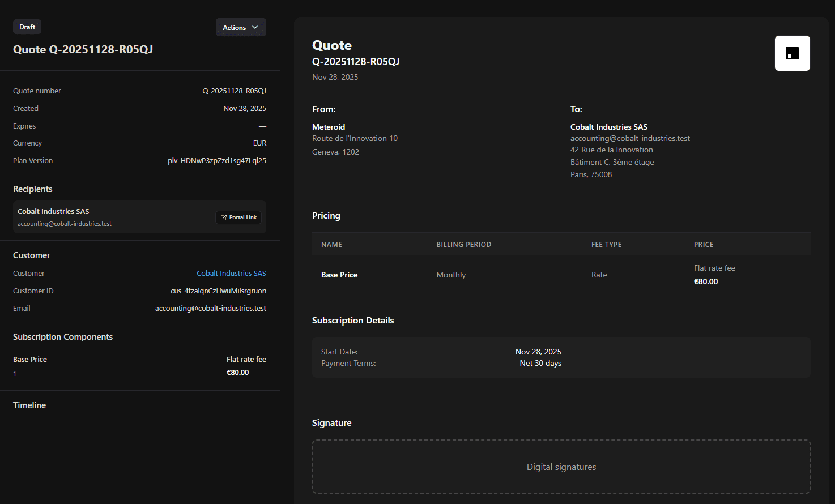Click the Rate fee type cell
This screenshot has width=835, height=504.
[x=599, y=275]
